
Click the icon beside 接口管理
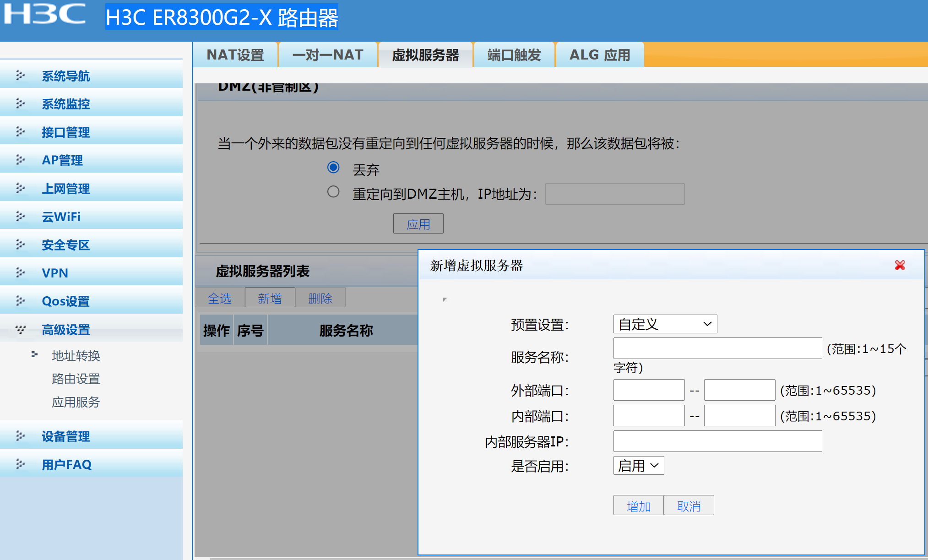pos(20,132)
